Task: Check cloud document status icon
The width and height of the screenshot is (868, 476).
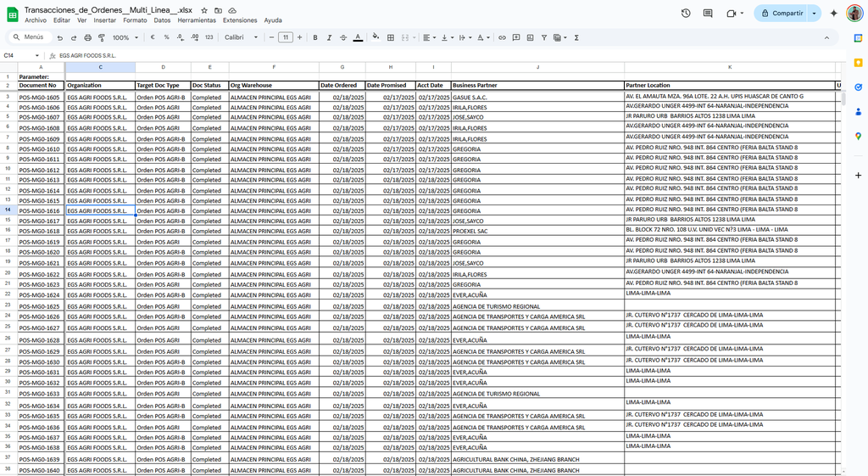Action: point(232,10)
